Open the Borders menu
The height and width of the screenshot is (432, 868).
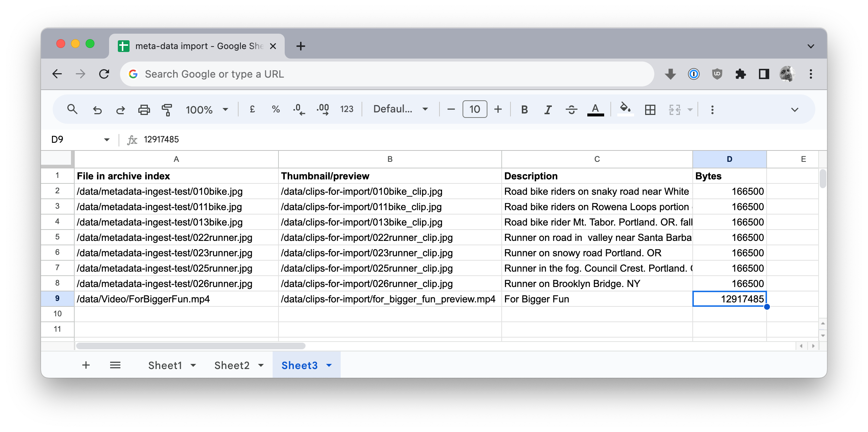pos(650,109)
